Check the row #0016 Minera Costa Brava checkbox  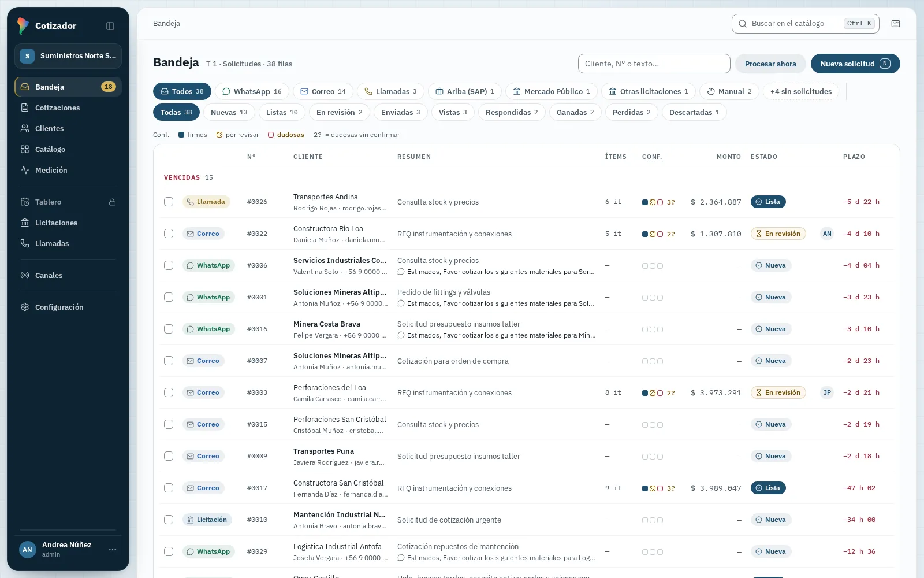tap(169, 329)
